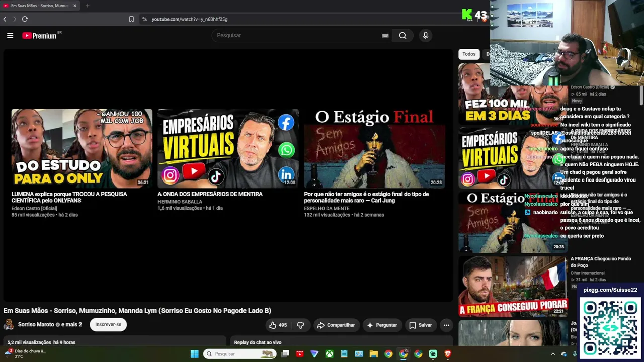This screenshot has width=644, height=362.
Task: Activate voice search microphone
Action: pyautogui.click(x=426, y=35)
